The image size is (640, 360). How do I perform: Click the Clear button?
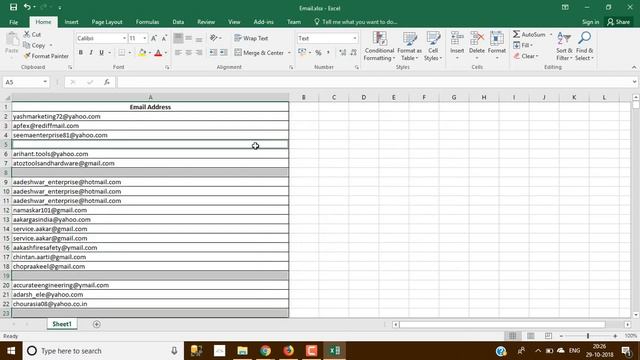(x=525, y=56)
